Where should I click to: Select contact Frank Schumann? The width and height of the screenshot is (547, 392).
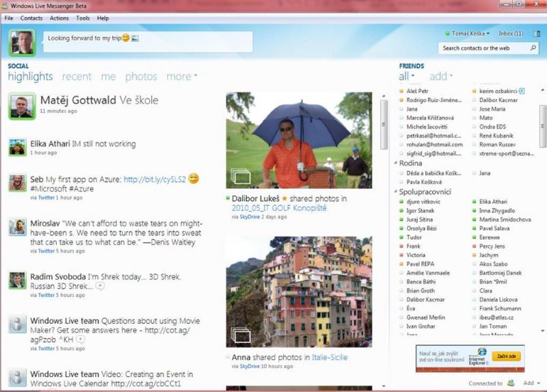[500, 309]
